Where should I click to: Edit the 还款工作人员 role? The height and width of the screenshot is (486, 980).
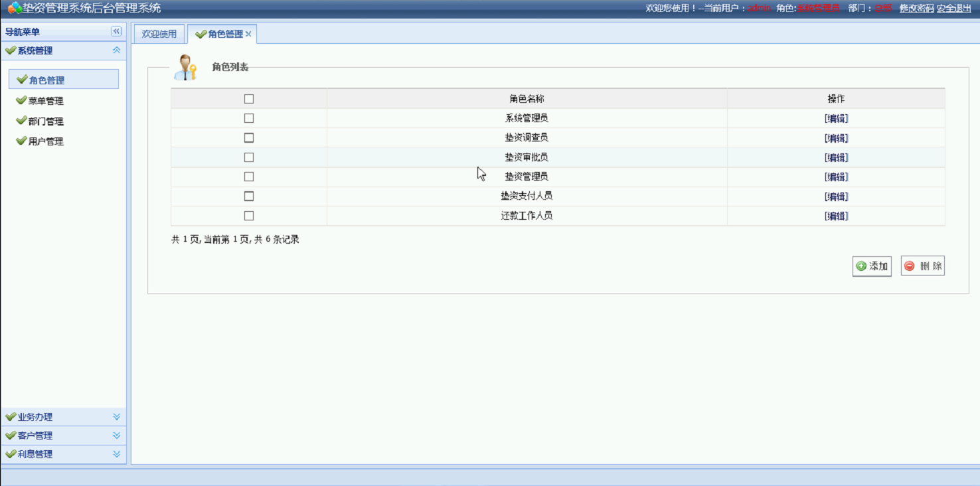[x=836, y=216]
